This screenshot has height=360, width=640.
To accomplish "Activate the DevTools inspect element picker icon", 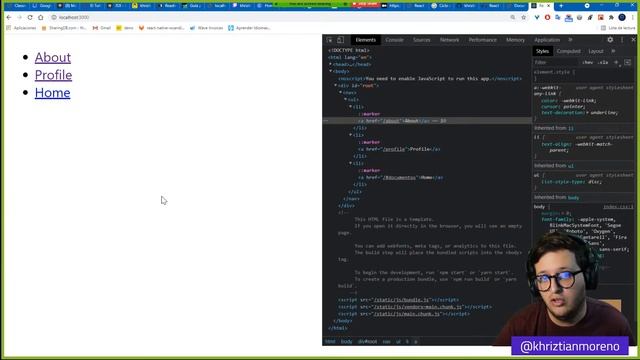I will tap(329, 40).
